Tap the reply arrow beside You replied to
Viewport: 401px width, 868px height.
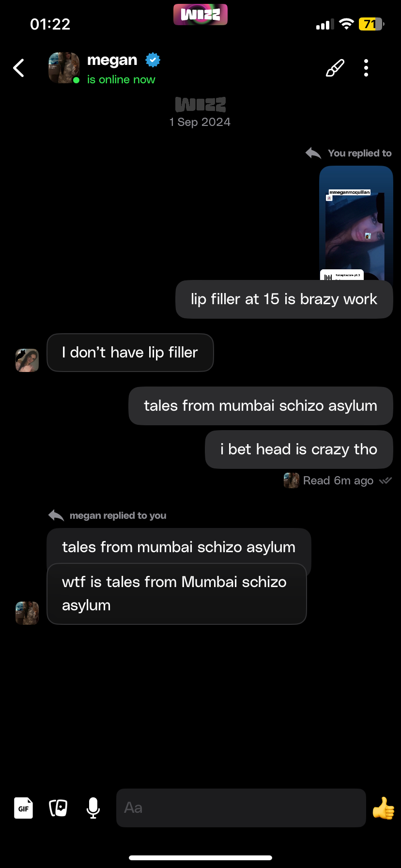point(313,153)
